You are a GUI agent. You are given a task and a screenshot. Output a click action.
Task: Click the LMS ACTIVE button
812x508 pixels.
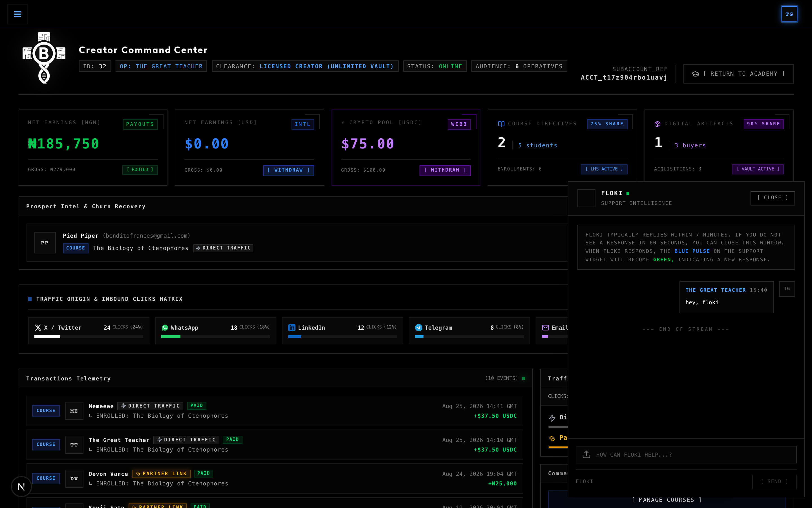pyautogui.click(x=604, y=169)
